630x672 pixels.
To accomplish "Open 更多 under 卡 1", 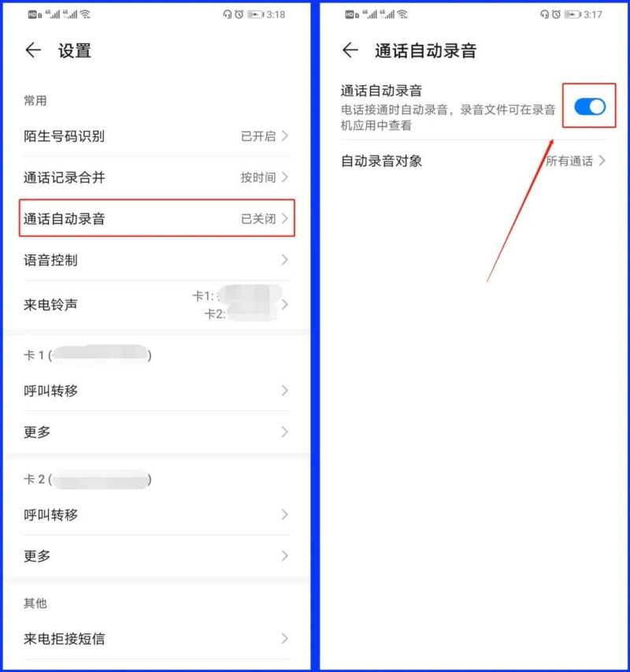I will coord(157,432).
